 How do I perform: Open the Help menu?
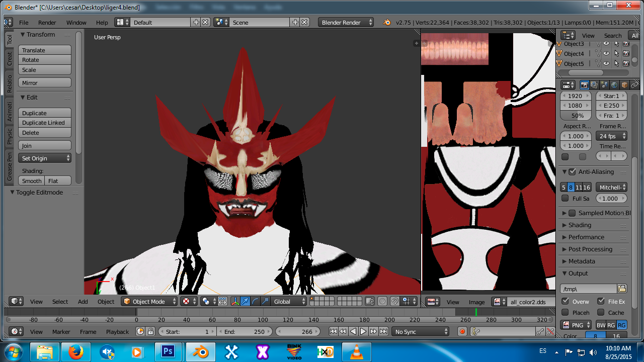tap(102, 23)
